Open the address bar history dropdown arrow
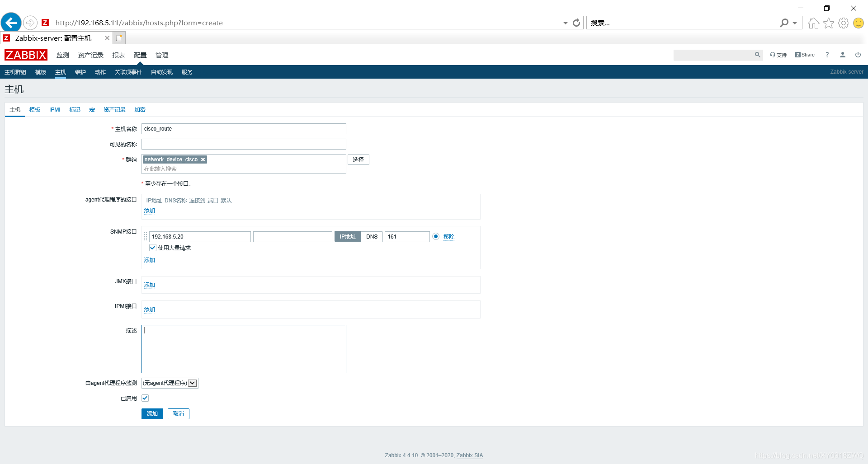This screenshot has width=868, height=464. click(x=565, y=23)
